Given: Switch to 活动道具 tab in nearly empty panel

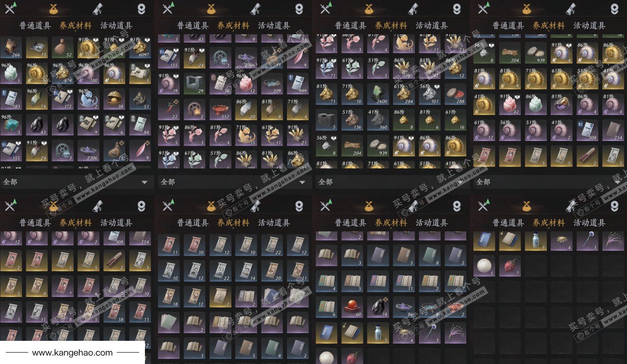Looking at the screenshot, I should click(x=589, y=223).
